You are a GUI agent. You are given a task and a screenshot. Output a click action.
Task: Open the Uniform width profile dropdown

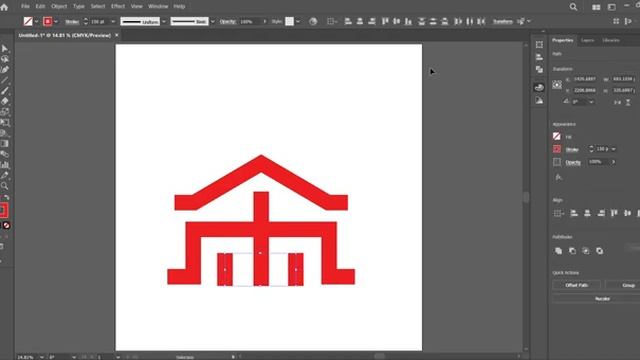point(164,21)
